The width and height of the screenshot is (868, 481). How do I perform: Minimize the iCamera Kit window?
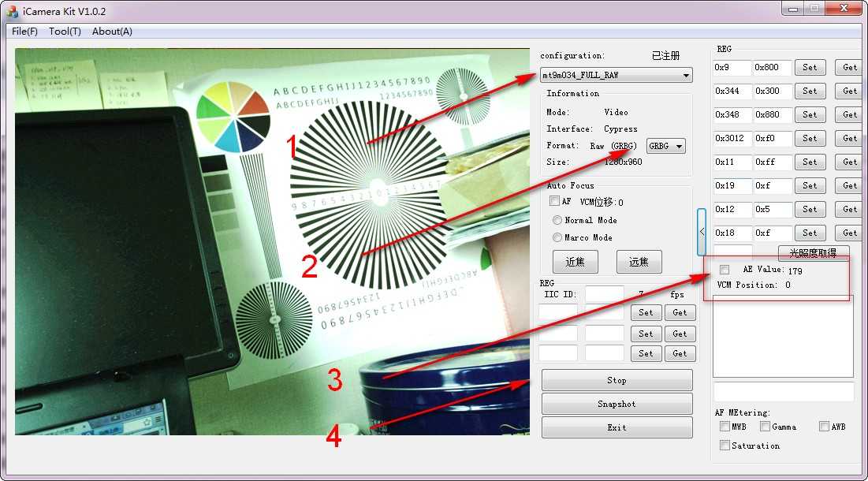point(793,9)
